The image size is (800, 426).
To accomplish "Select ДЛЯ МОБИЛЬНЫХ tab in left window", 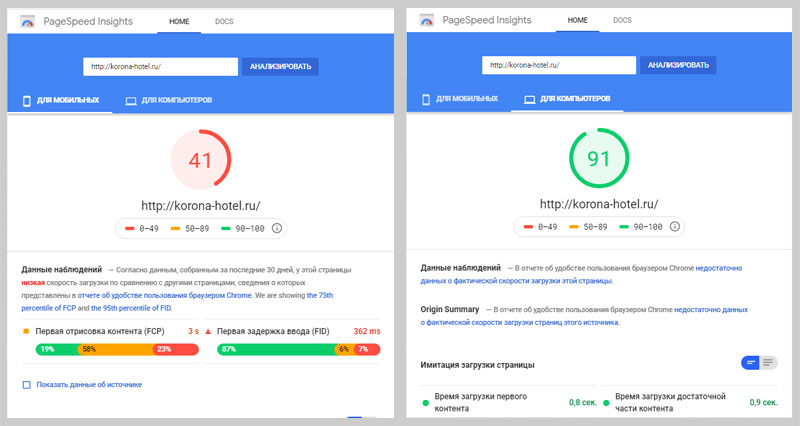I will 61,100.
